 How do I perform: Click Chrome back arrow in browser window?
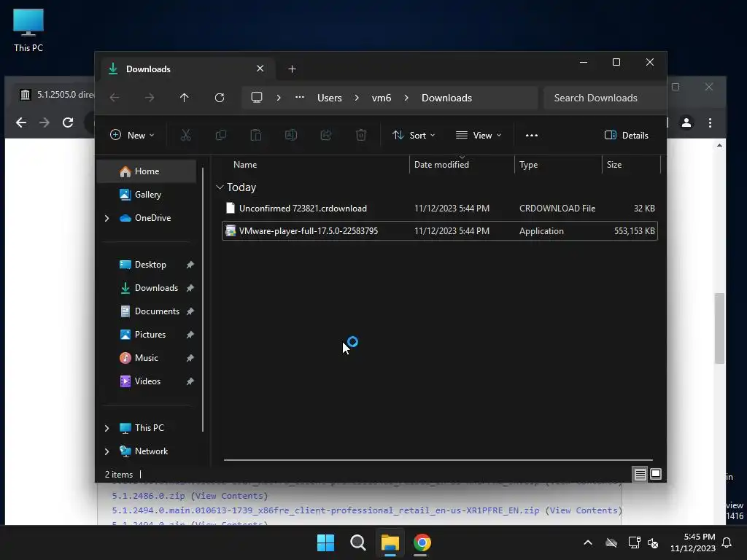click(21, 122)
